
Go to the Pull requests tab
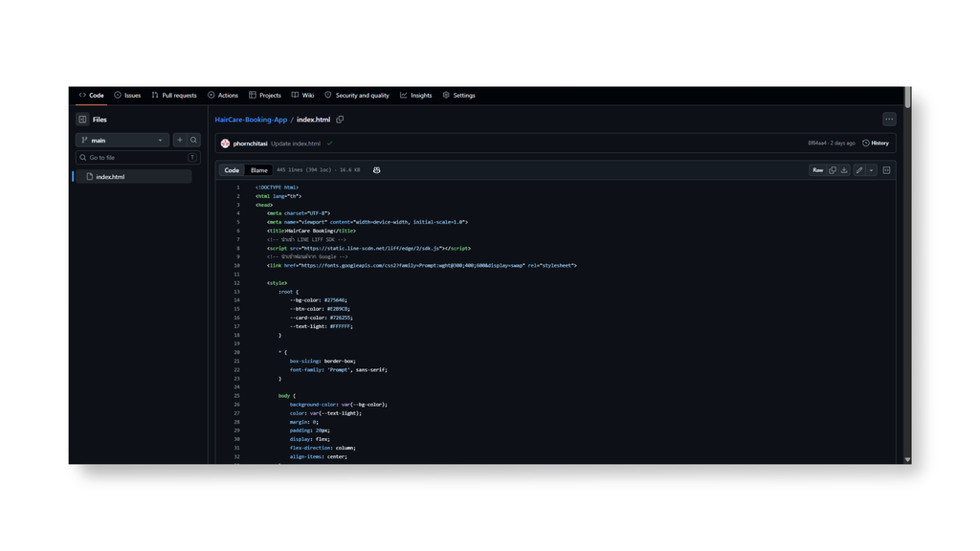[174, 95]
